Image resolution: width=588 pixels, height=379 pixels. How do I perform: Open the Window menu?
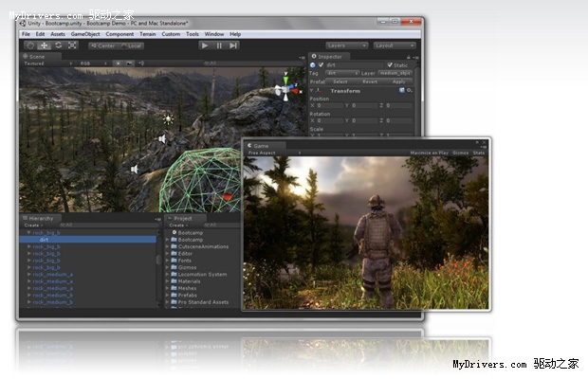pyautogui.click(x=214, y=34)
